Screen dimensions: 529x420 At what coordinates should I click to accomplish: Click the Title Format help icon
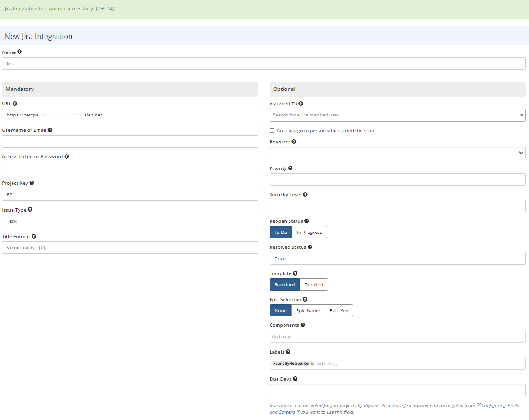pyautogui.click(x=34, y=236)
